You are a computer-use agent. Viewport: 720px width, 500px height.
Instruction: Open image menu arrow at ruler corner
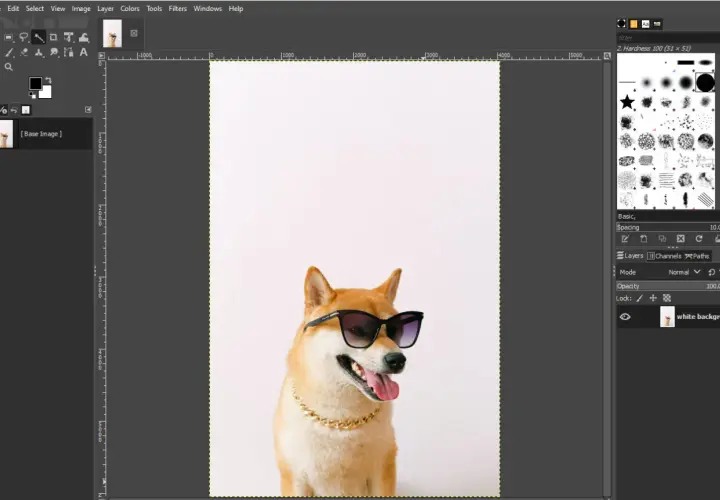101,56
